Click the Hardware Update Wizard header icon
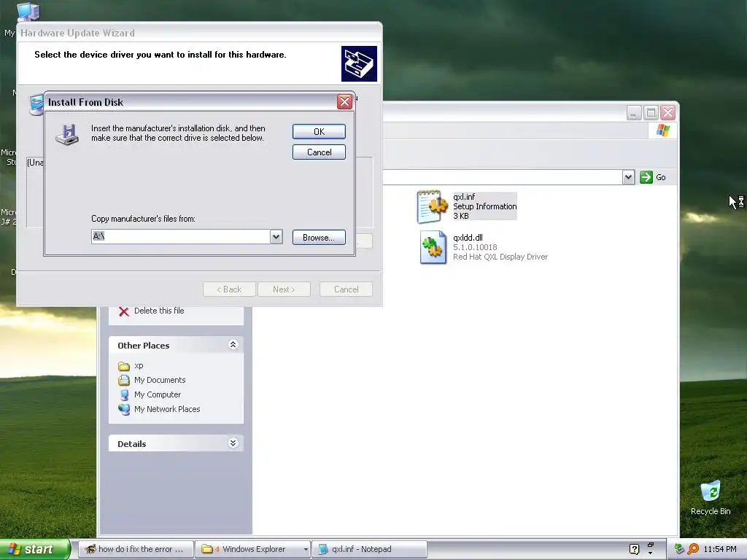The height and width of the screenshot is (560, 747). 359,64
